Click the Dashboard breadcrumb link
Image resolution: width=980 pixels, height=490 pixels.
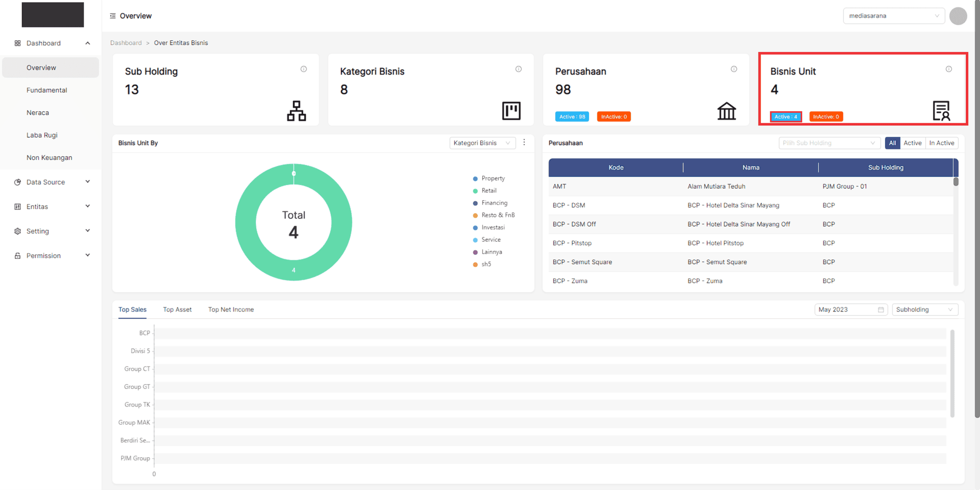126,43
